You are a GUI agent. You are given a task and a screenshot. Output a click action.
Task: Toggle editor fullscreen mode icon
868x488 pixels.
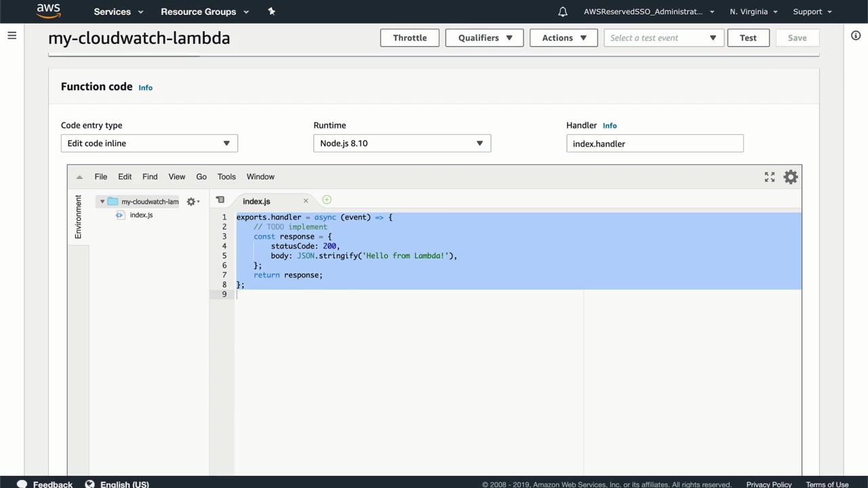(770, 177)
